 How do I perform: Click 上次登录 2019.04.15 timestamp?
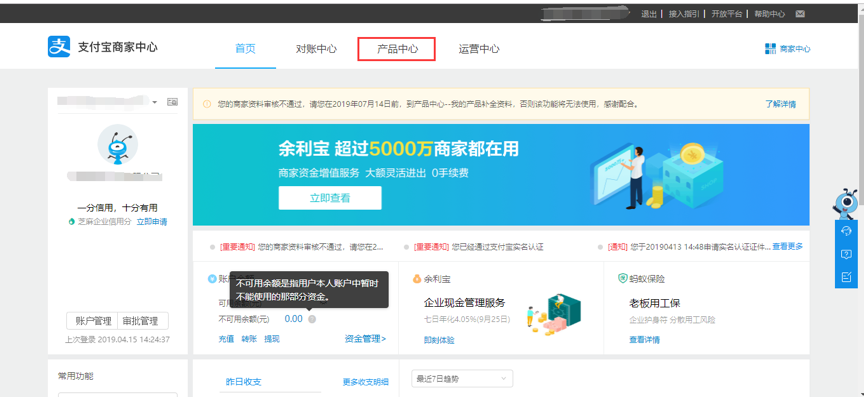pyautogui.click(x=117, y=340)
